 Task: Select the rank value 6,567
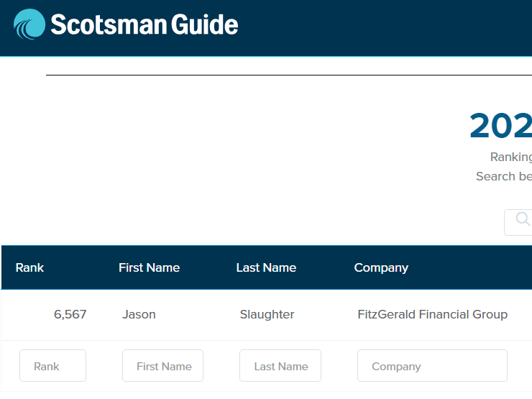[70, 314]
